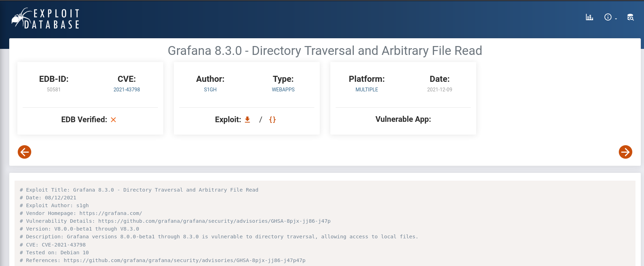The image size is (644, 266).
Task: Open CVE link 2021-43798
Action: coord(127,90)
